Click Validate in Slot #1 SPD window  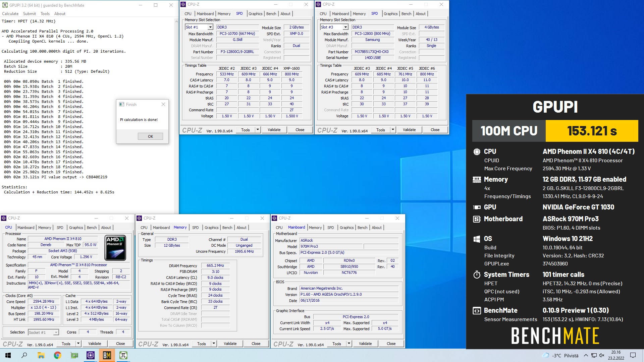click(x=274, y=130)
